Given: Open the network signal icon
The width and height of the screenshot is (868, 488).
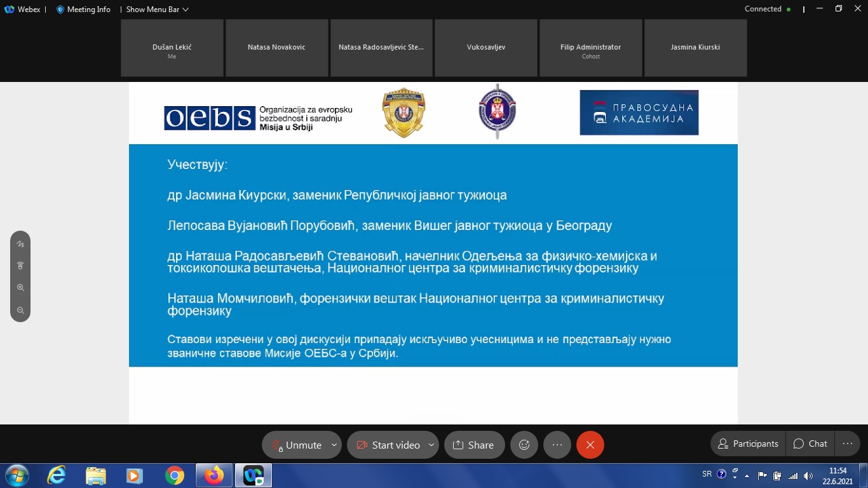Looking at the screenshot, I should (x=792, y=475).
